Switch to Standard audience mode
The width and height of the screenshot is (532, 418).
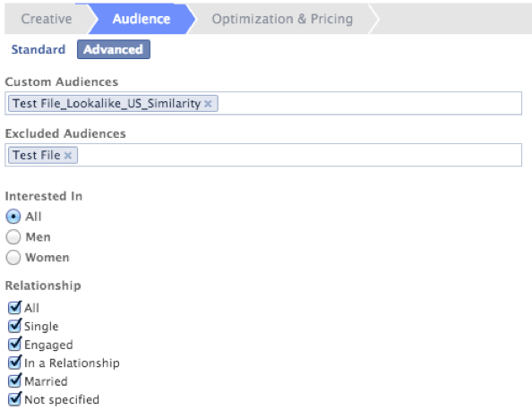39,49
